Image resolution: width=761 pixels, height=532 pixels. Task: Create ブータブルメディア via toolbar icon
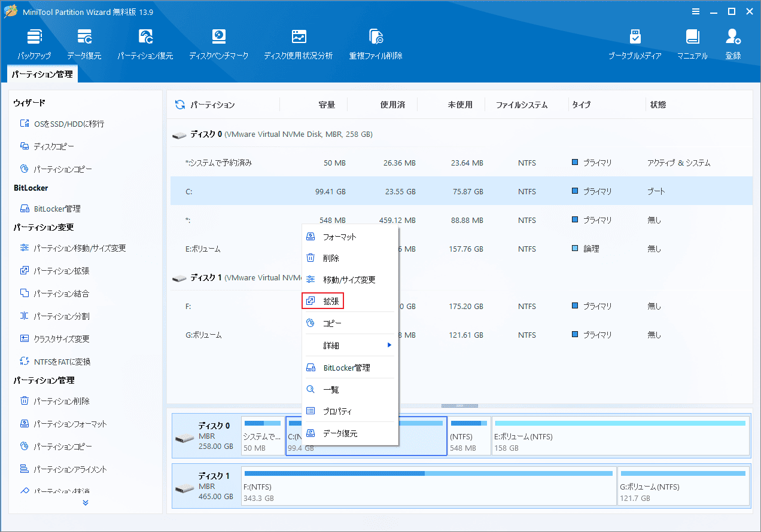point(635,44)
